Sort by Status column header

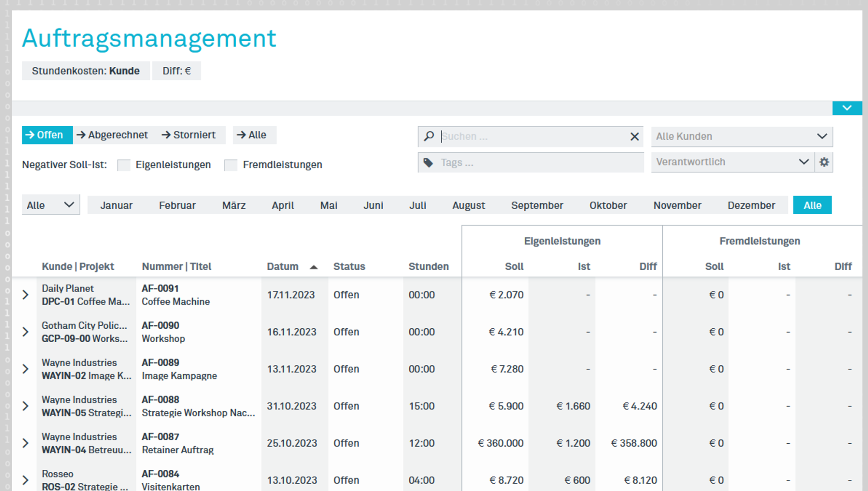349,266
